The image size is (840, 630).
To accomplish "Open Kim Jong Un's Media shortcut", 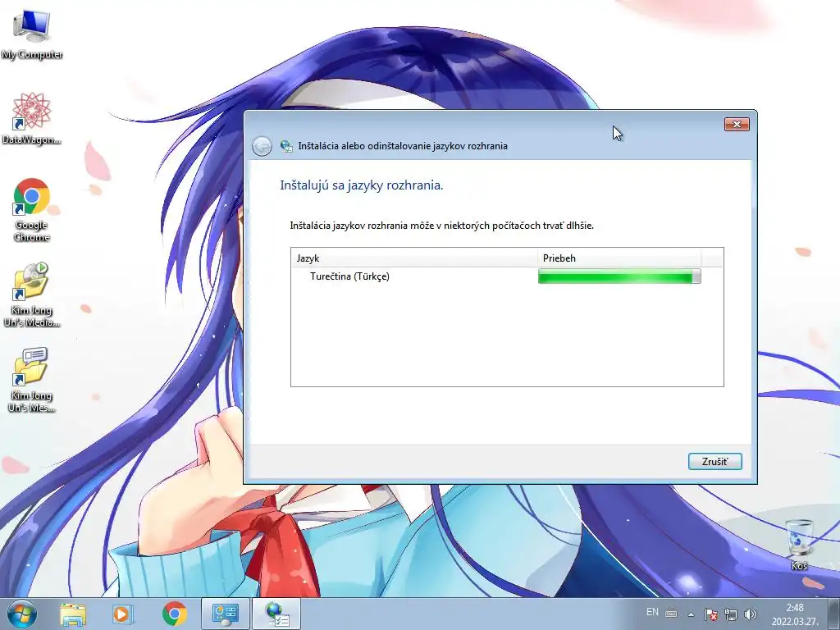I will [x=32, y=294].
